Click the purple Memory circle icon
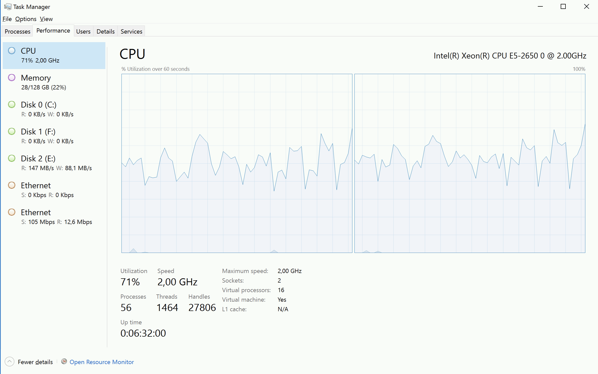This screenshot has height=374, width=598. click(x=12, y=77)
